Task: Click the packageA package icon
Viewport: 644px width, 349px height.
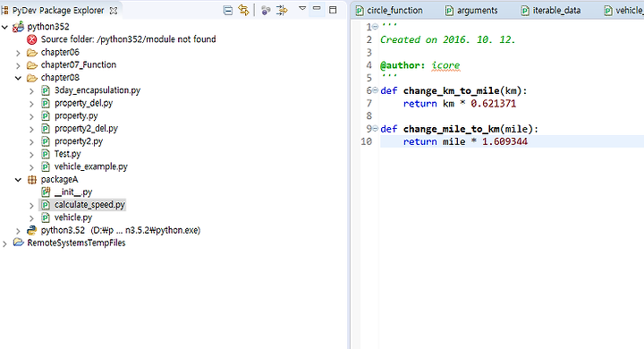Action: tap(31, 180)
